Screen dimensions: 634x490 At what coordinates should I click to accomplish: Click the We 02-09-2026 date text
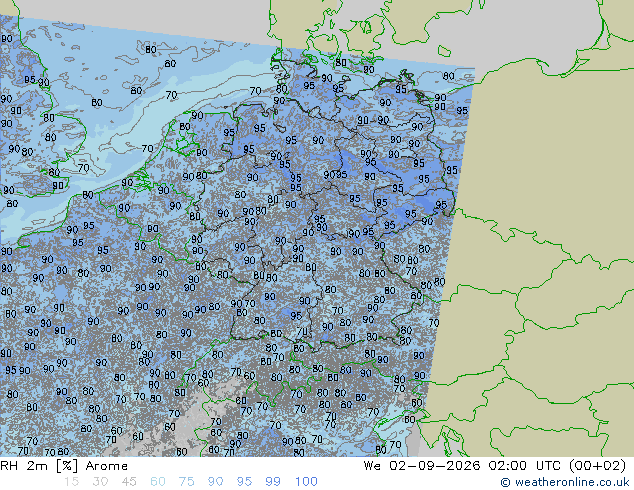click(422, 466)
